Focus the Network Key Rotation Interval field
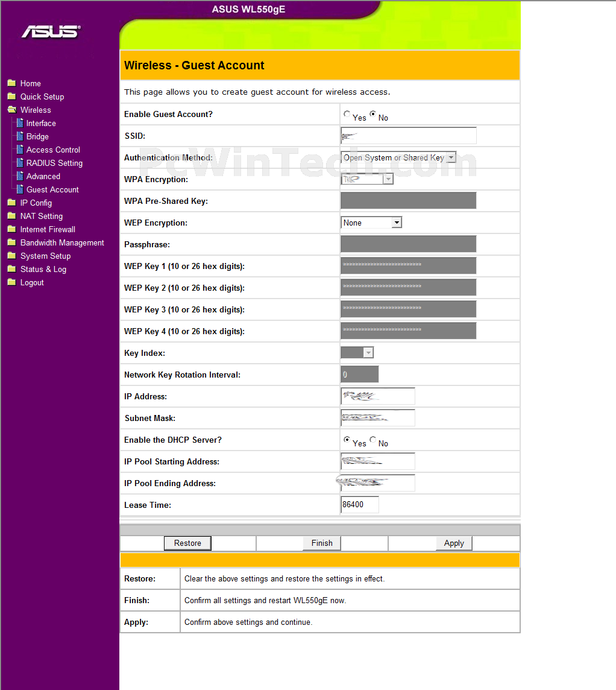The image size is (616, 690). (360, 374)
